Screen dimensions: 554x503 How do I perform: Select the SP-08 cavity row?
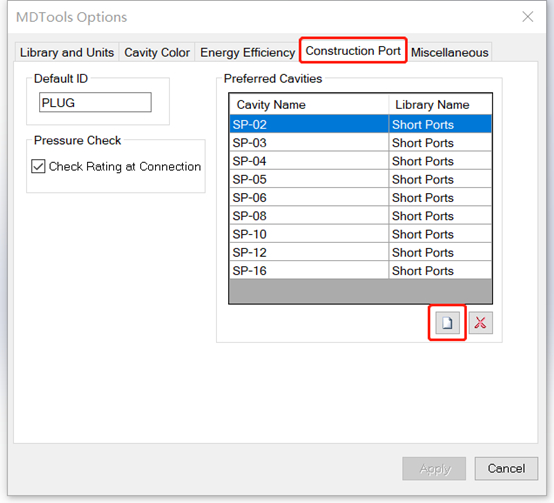pyautogui.click(x=360, y=216)
